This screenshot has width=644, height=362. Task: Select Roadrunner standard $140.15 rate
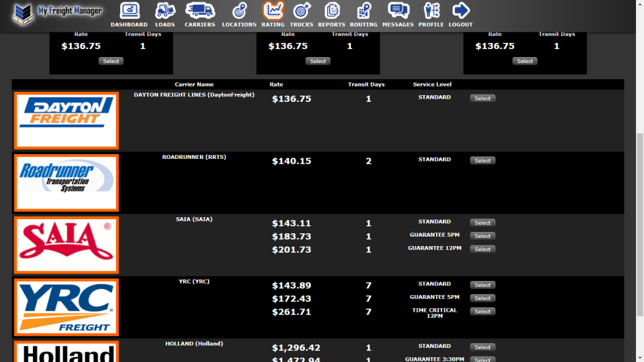[482, 160]
